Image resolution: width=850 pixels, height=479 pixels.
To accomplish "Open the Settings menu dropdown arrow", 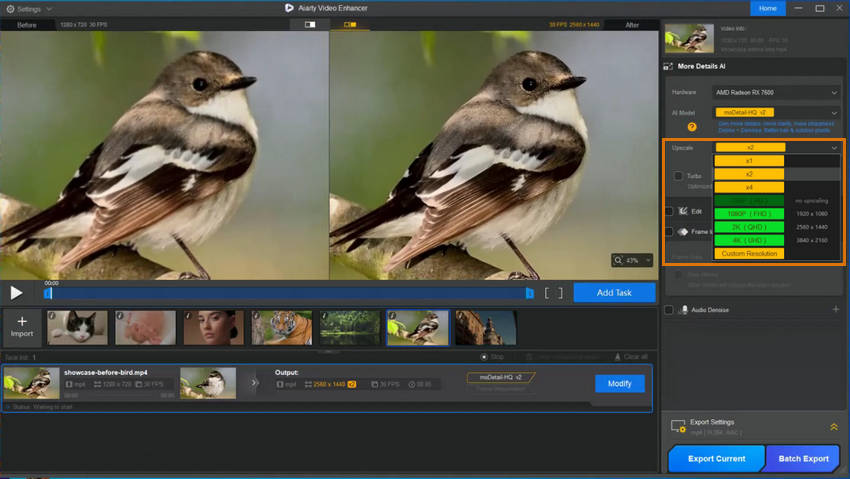I will click(49, 9).
